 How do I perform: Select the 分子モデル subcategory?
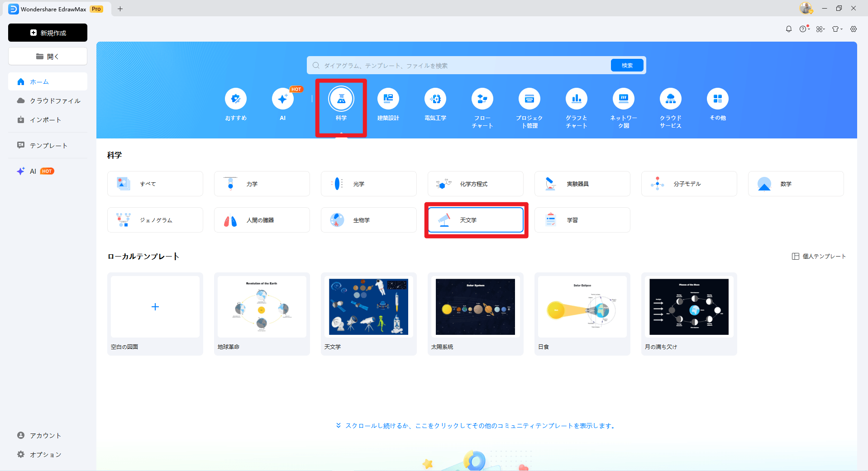point(688,184)
